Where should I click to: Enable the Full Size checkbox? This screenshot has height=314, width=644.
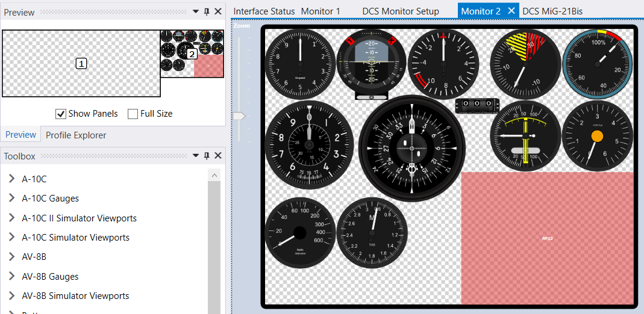point(133,114)
